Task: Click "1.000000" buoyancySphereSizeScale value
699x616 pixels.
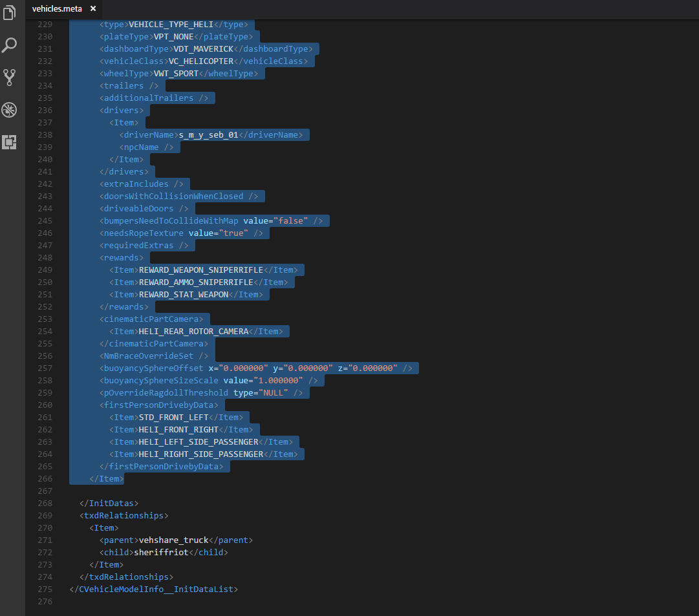Action: 278,381
